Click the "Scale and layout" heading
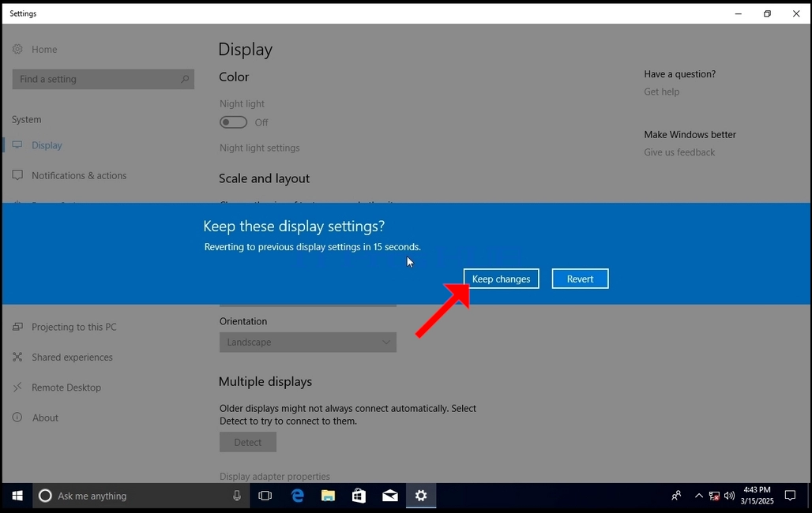Viewport: 812px width, 513px height. point(264,178)
